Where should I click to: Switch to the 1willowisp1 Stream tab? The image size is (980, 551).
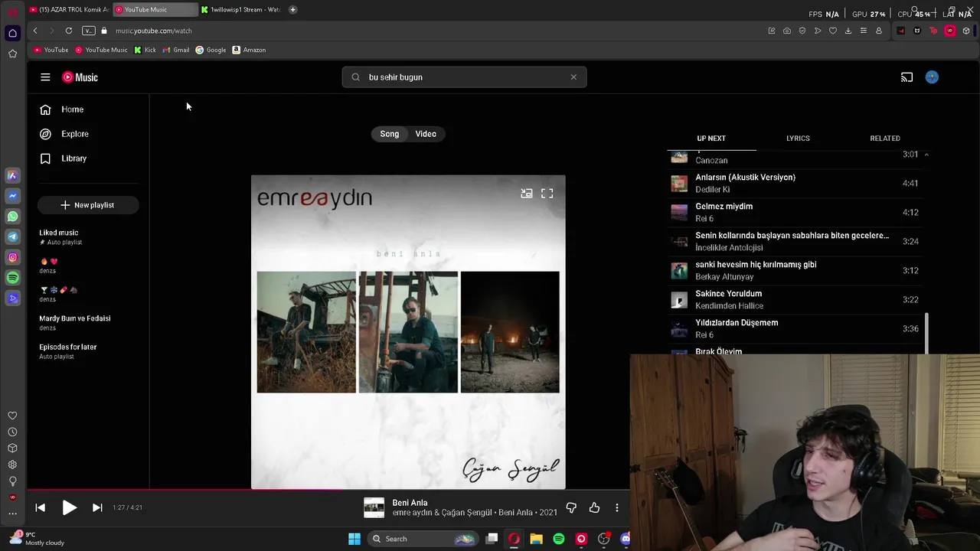click(241, 9)
